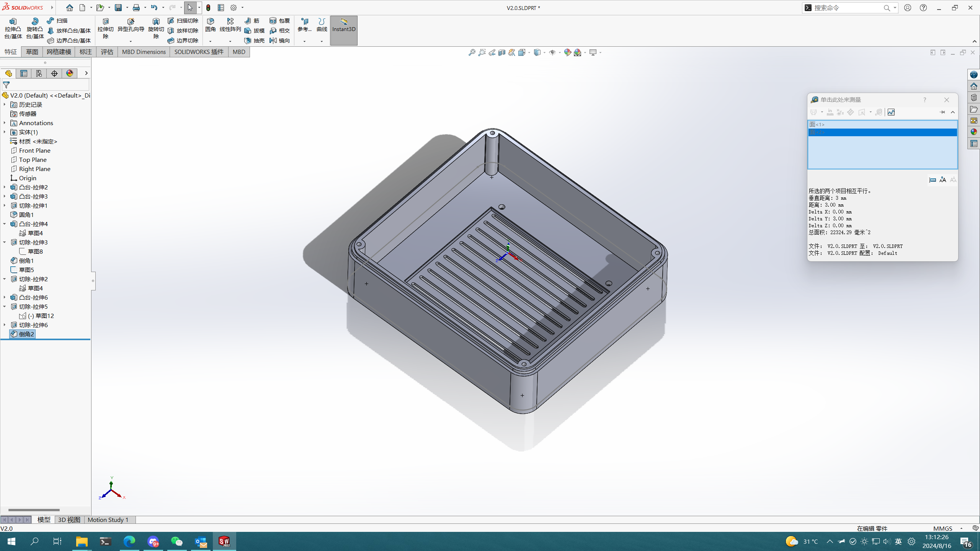Toggle the sensor graph button in measure dialog
The width and height of the screenshot is (980, 551).
click(891, 112)
